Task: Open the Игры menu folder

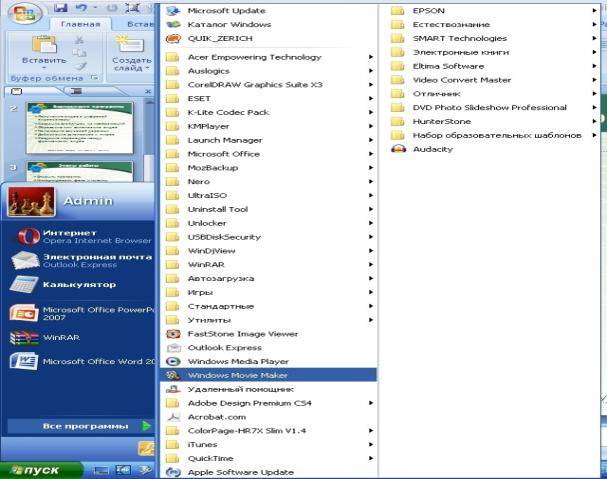Action: pos(268,292)
